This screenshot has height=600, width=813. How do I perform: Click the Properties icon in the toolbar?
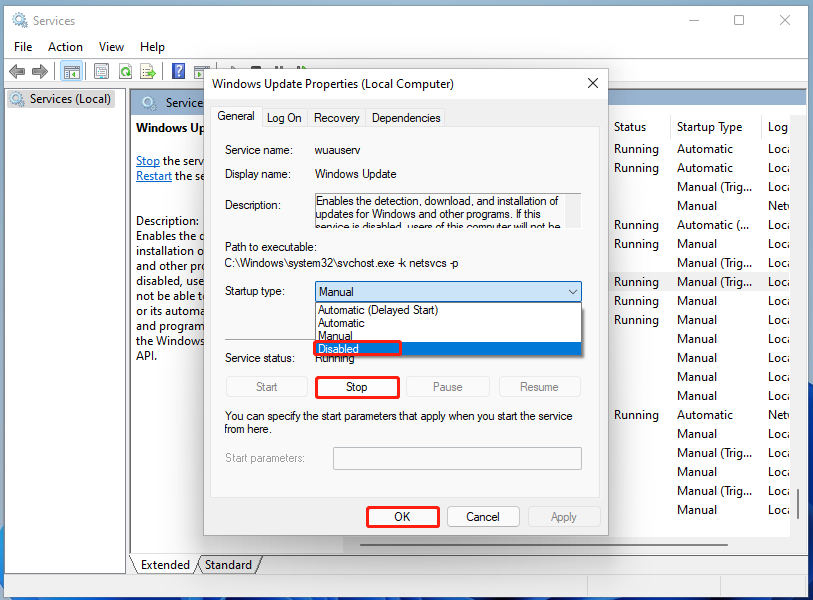101,71
